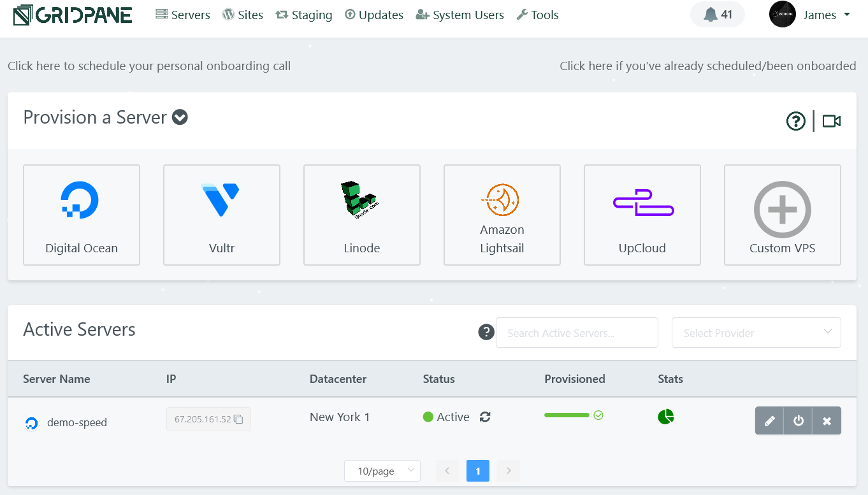Open the Tools menu
Viewport: 868px width, 495px height.
tap(537, 15)
